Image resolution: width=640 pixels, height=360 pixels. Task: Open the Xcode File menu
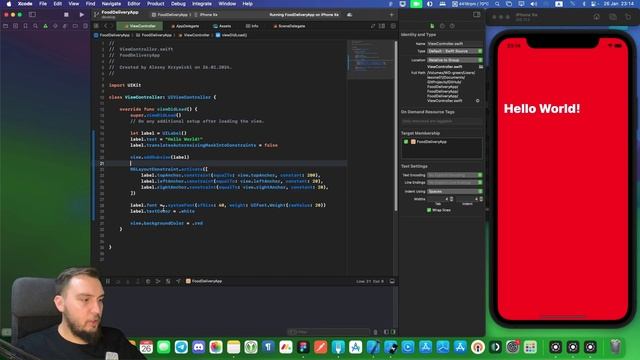tap(43, 4)
